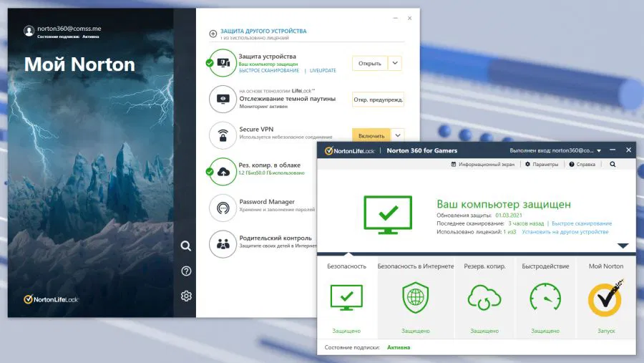Click the Быстродействие speedometer icon
The image size is (644, 363).
(545, 296)
